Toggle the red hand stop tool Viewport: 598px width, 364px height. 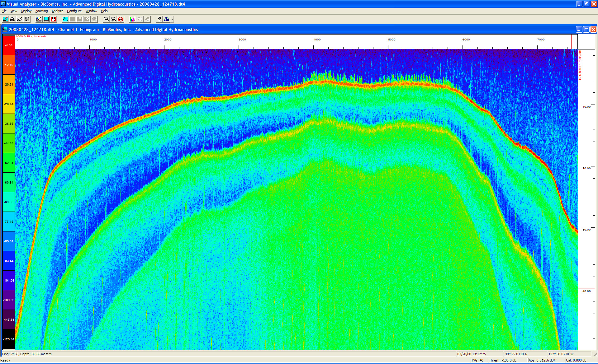[x=54, y=19]
